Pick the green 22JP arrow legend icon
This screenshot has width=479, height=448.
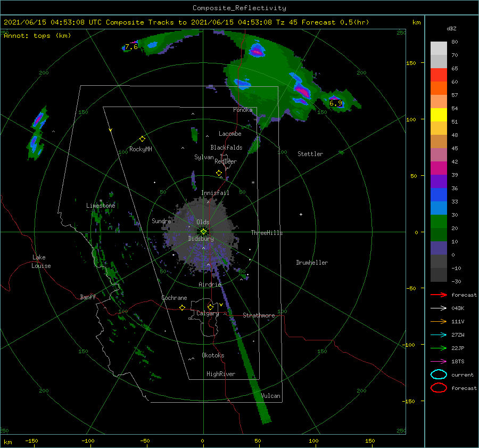click(439, 348)
